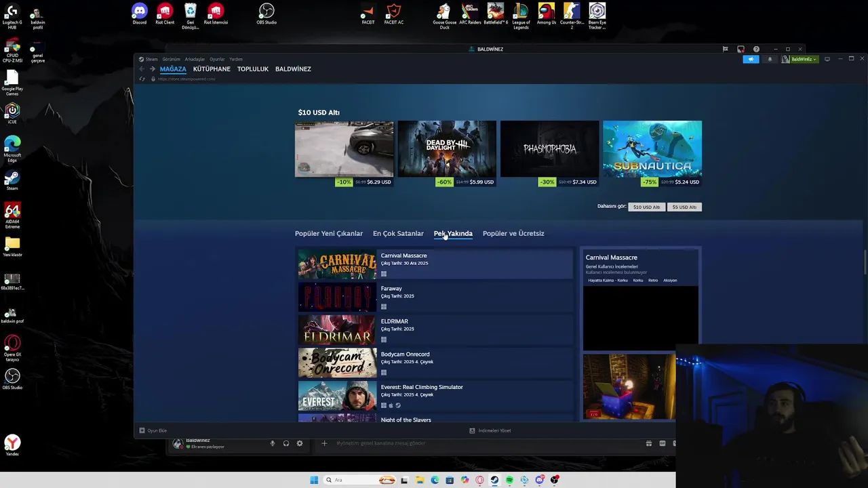
Task: Click Steam back navigation arrow
Action: pyautogui.click(x=142, y=69)
